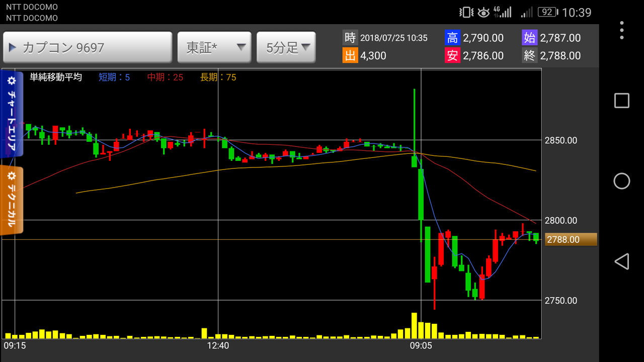This screenshot has height=362, width=644.
Task: Tap the Android overflow menu dots
Action: [622, 30]
